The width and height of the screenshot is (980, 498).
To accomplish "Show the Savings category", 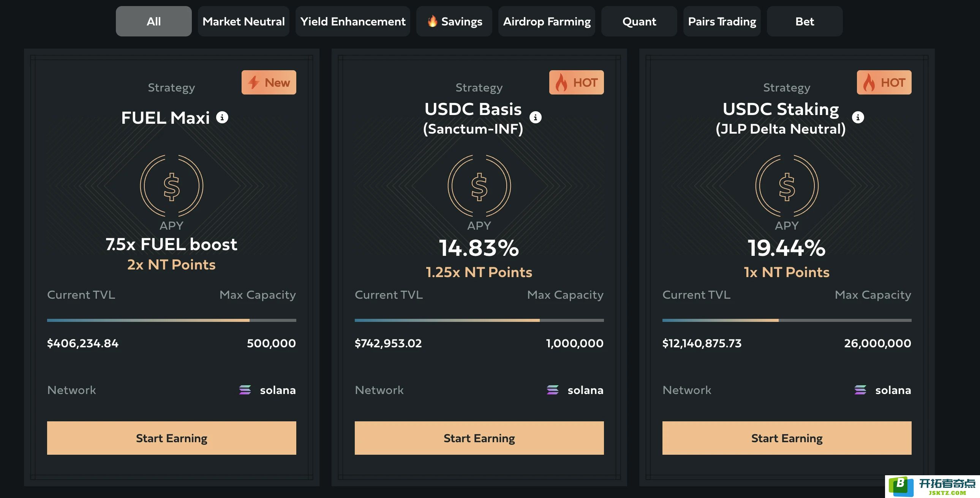I will (454, 21).
